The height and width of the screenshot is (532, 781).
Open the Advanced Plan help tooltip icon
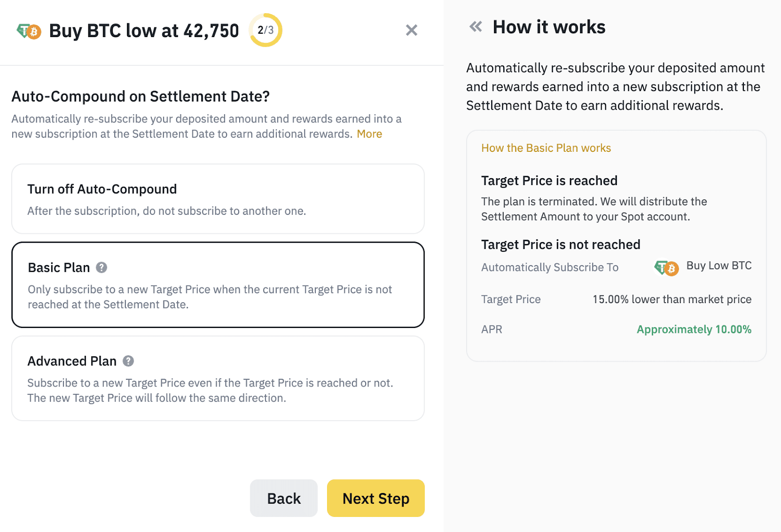tap(128, 361)
